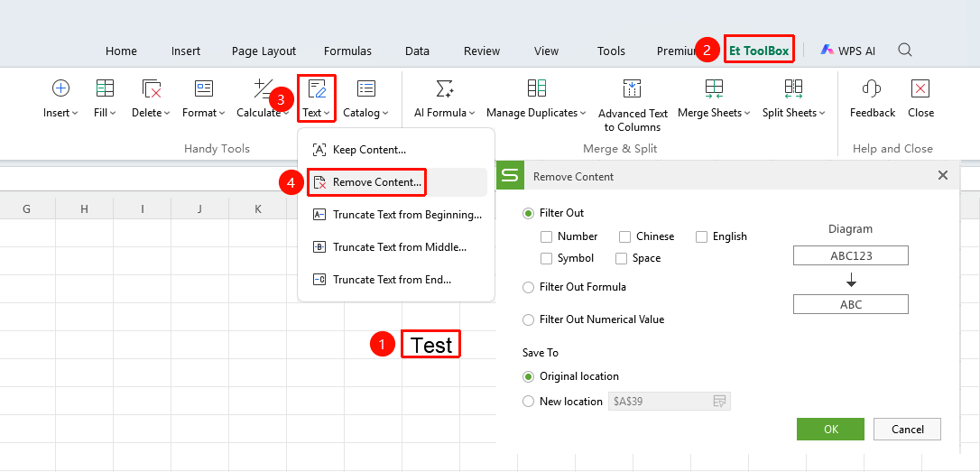Select the Filter Out radio option
Screen dimensions: 980x472
click(528, 213)
